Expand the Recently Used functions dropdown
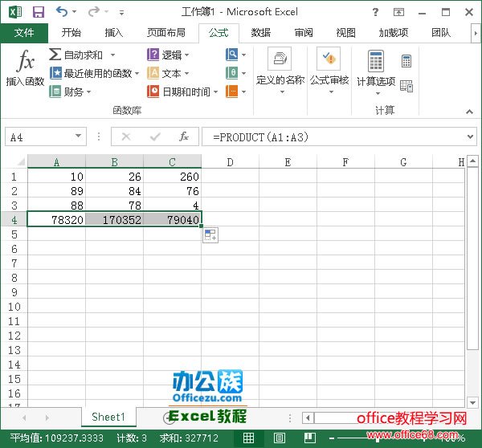The width and height of the screenshot is (482, 448). (x=137, y=73)
